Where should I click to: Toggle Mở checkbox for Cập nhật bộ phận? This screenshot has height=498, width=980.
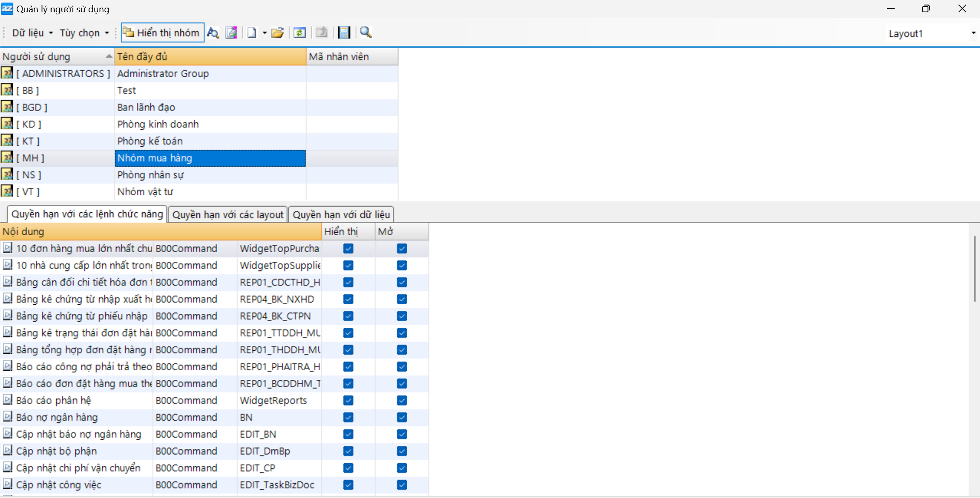(x=402, y=451)
